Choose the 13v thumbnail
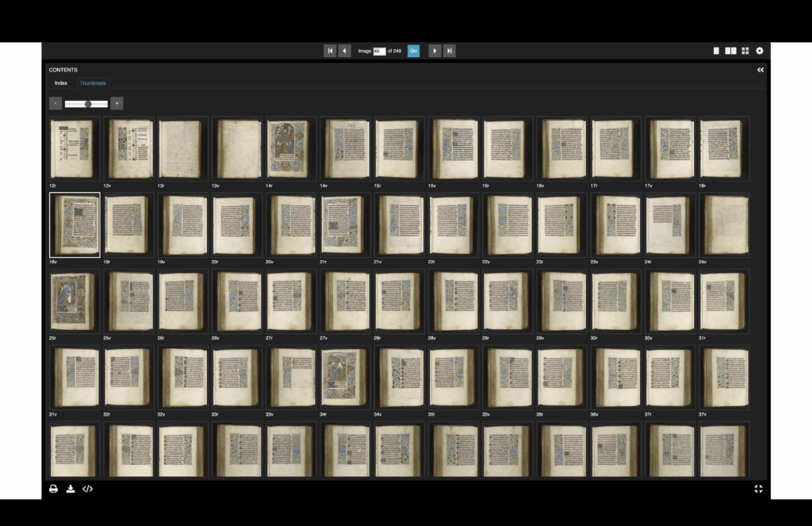The image size is (812, 526). (237, 148)
